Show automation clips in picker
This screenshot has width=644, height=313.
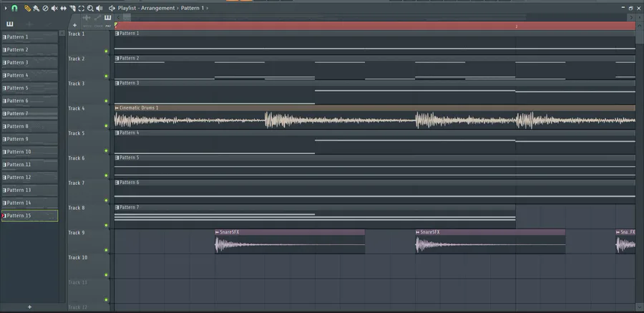coord(97,18)
